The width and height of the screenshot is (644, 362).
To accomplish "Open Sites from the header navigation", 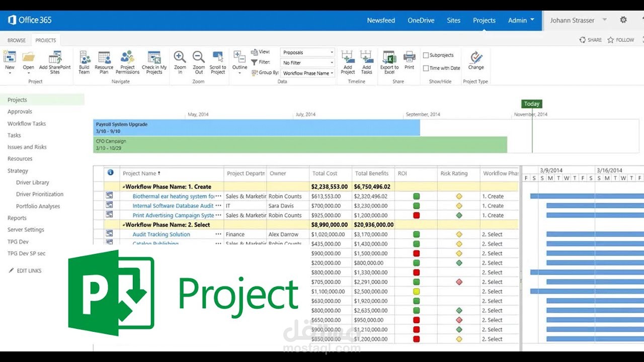I will point(454,21).
